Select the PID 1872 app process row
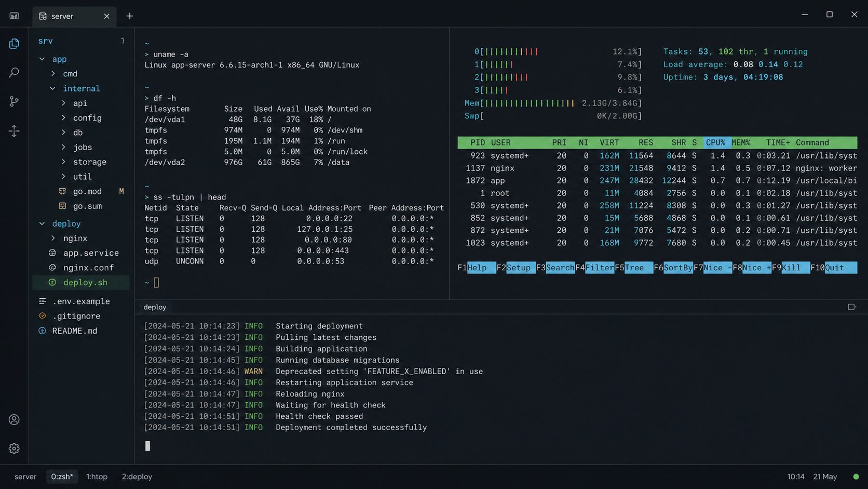Viewport: 868px width, 489px height. click(657, 181)
